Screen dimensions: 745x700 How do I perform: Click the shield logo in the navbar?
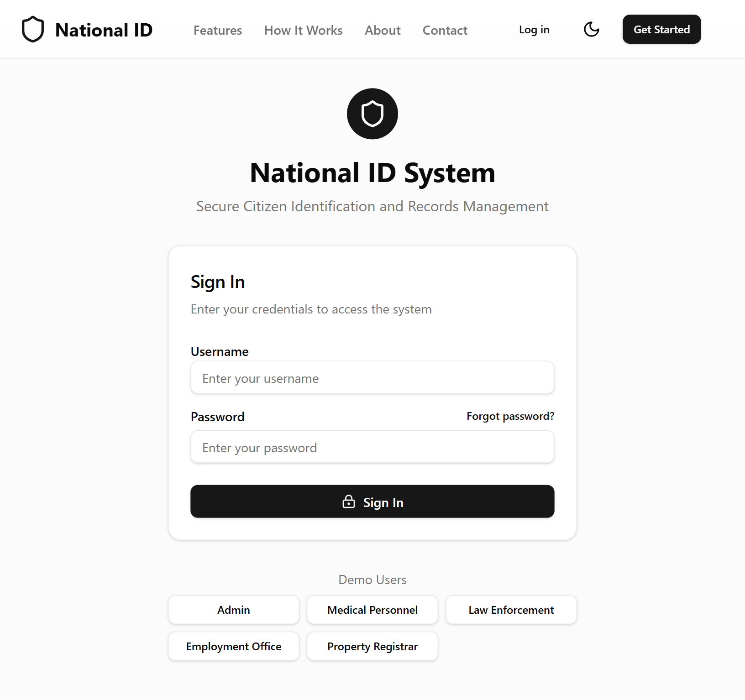click(x=32, y=29)
